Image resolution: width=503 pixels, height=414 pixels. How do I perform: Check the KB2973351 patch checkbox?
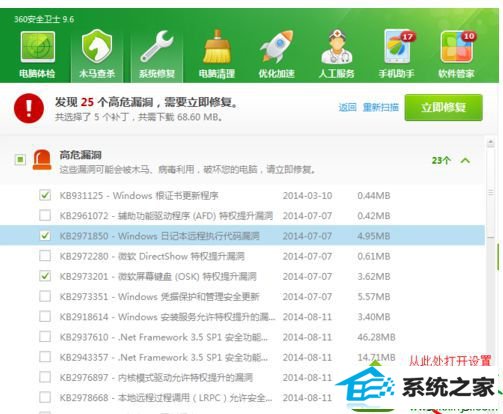pos(45,296)
